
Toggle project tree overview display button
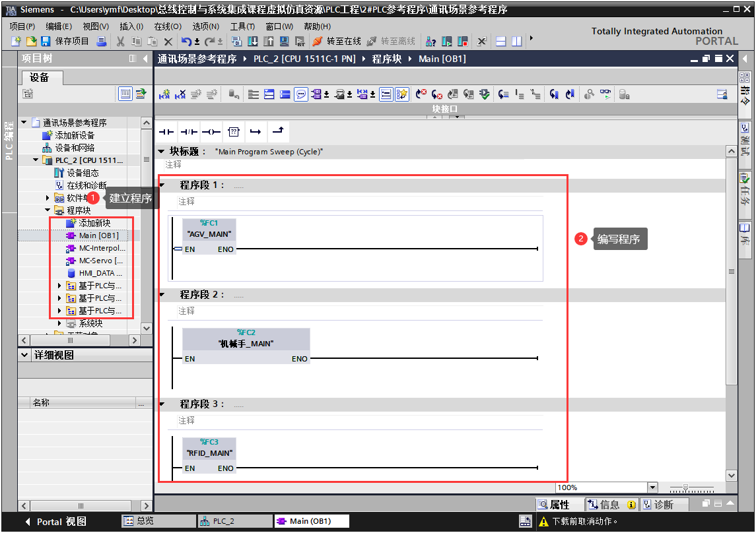[125, 94]
